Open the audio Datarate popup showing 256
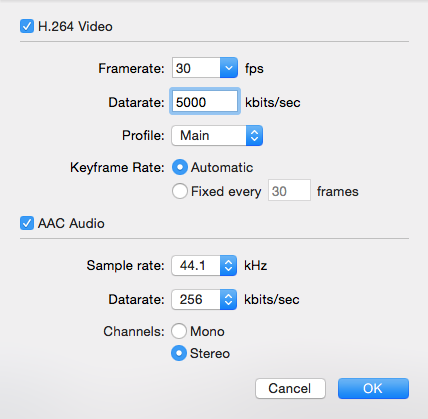 (204, 299)
